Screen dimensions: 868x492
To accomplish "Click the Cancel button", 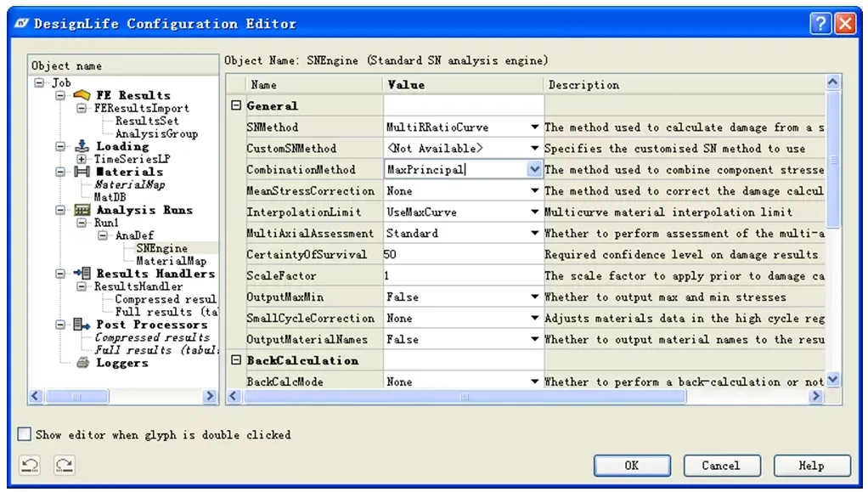I will click(x=722, y=466).
